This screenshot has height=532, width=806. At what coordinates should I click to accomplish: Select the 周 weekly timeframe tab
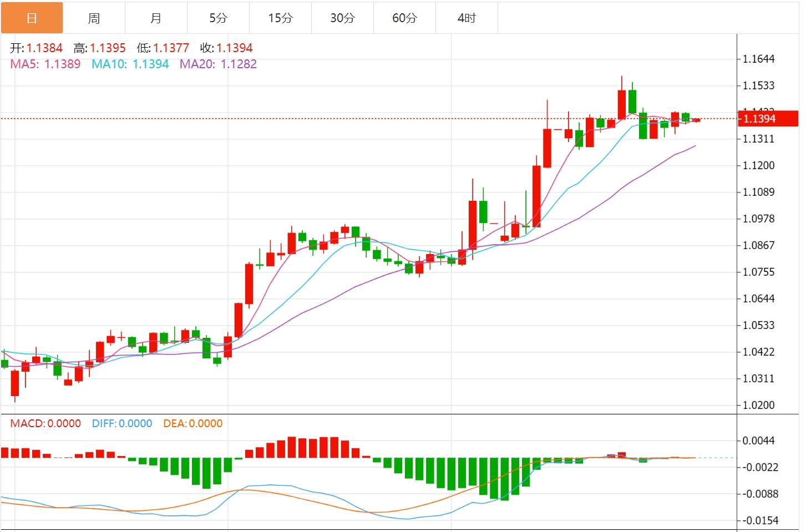pyautogui.click(x=94, y=18)
